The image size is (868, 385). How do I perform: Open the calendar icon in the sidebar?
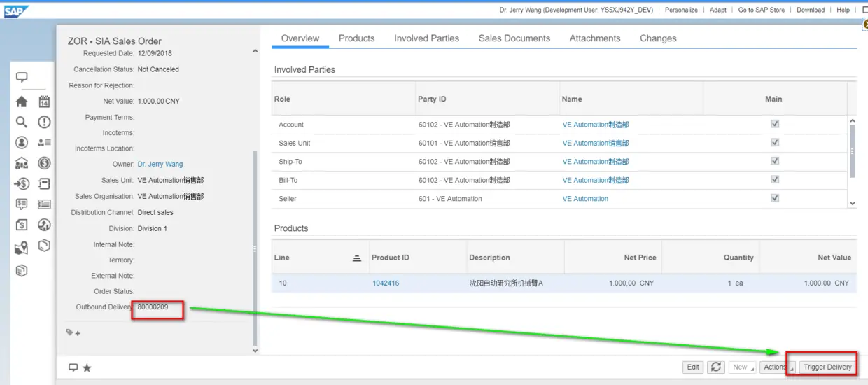click(x=44, y=101)
